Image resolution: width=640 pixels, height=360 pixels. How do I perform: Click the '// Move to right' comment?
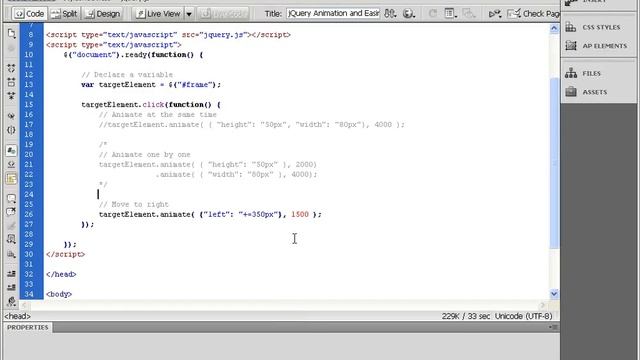click(133, 204)
